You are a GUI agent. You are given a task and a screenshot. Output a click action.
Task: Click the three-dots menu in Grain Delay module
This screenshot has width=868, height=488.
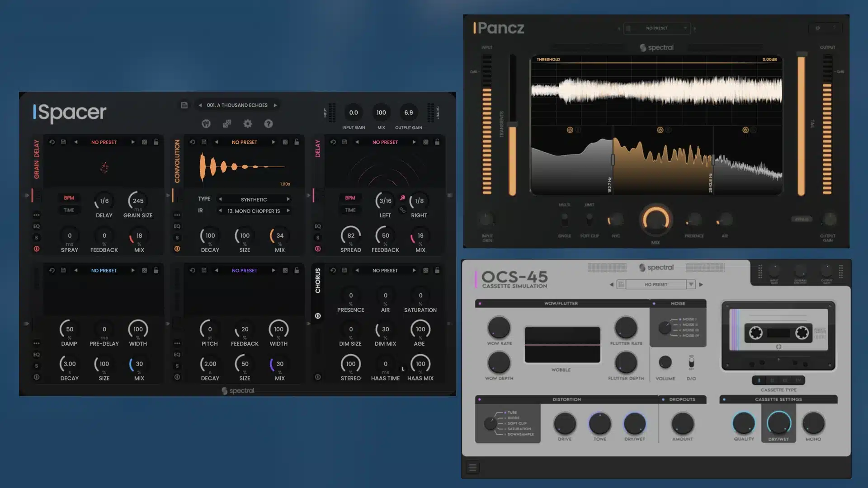37,215
